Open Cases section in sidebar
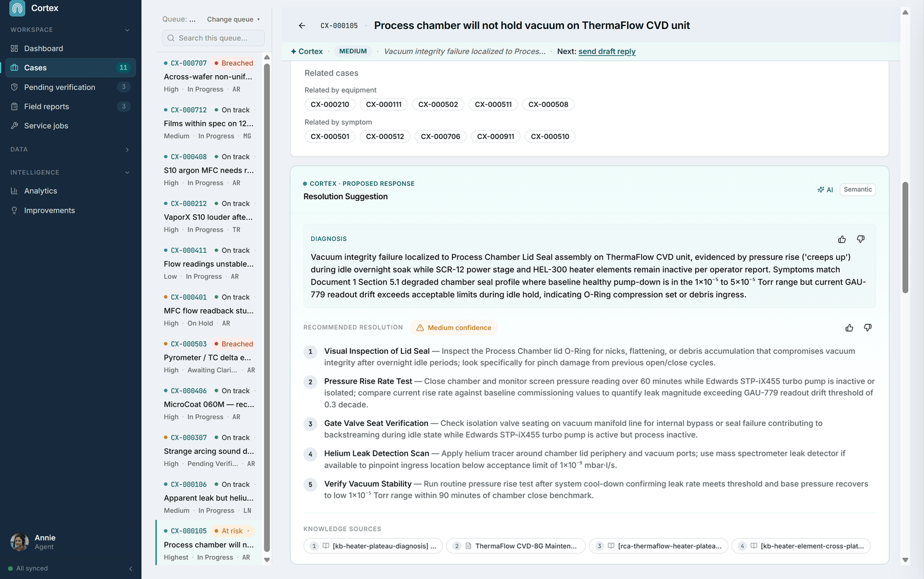 tap(70, 68)
